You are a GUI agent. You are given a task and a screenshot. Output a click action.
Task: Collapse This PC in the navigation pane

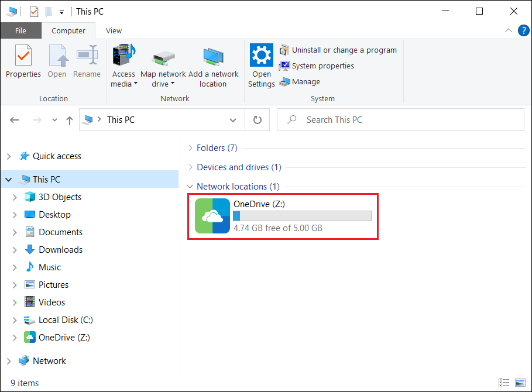(x=9, y=180)
